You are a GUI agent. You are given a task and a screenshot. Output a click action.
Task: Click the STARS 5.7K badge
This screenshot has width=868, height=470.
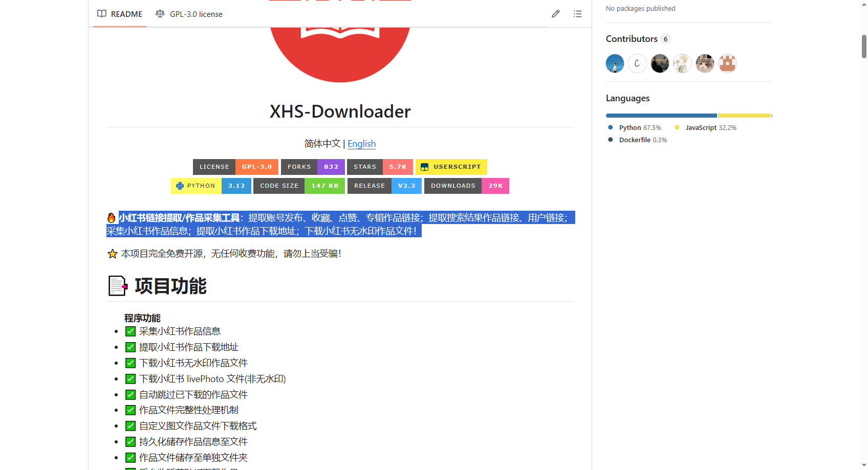(x=380, y=167)
